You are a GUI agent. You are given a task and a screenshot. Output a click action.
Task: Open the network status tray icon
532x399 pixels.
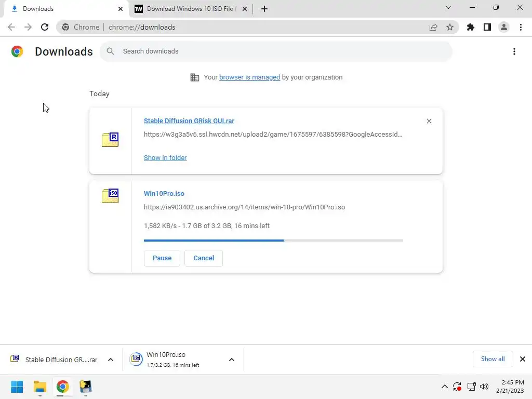(471, 387)
